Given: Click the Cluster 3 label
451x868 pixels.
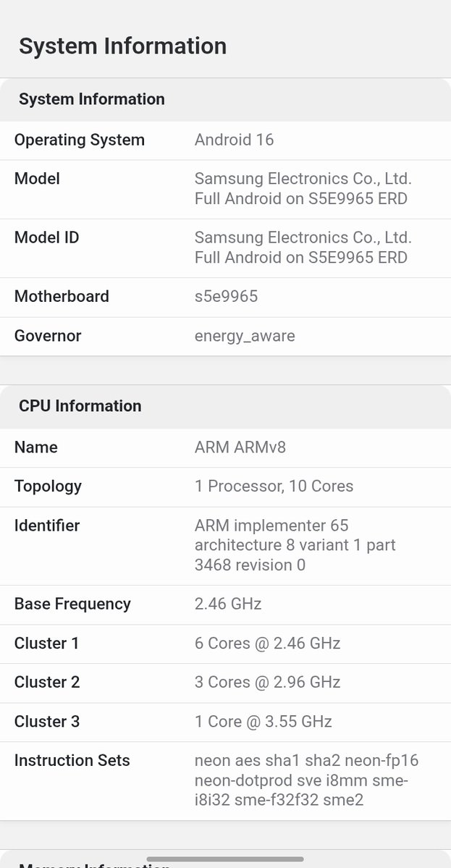Looking at the screenshot, I should pyautogui.click(x=47, y=721).
